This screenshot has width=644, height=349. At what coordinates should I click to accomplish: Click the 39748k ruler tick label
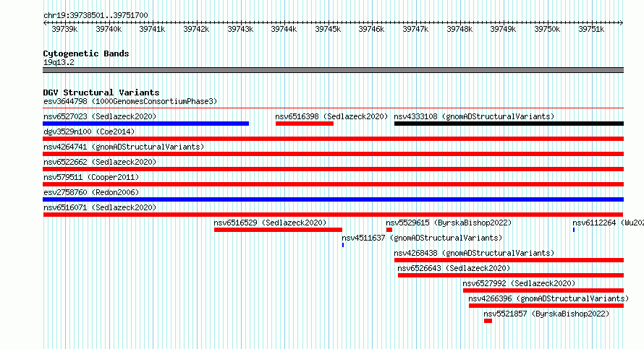[459, 29]
